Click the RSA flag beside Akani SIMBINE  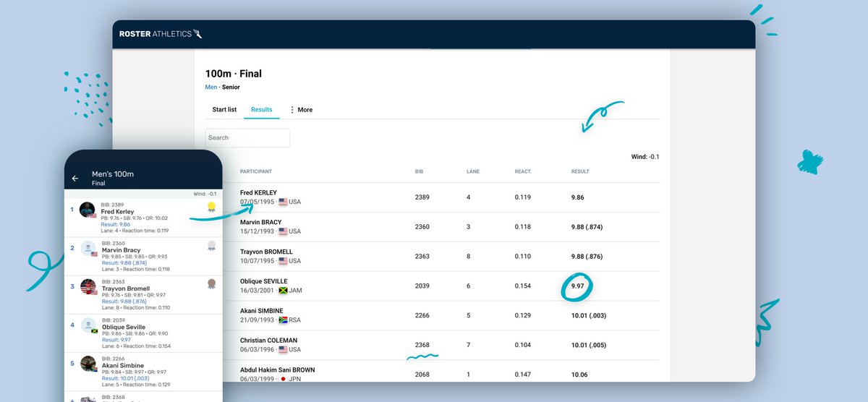(283, 320)
